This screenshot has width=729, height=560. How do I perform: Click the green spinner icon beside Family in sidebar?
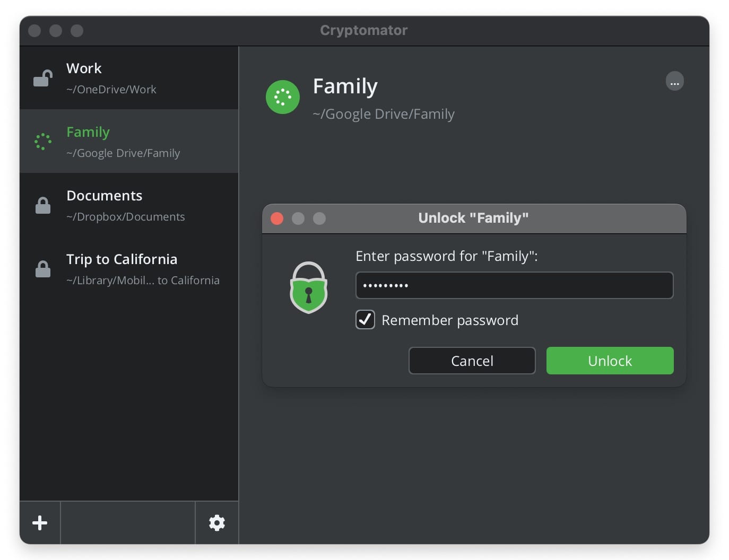[43, 142]
